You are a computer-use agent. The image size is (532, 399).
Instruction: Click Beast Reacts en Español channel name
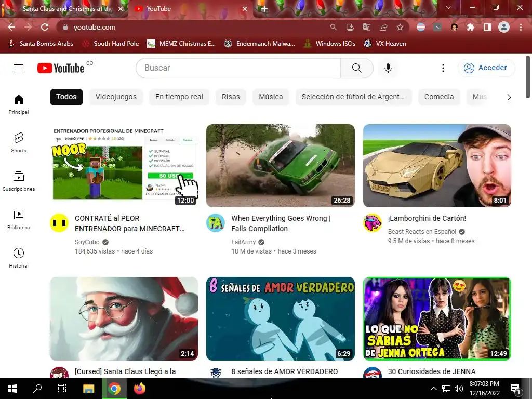pyautogui.click(x=422, y=231)
